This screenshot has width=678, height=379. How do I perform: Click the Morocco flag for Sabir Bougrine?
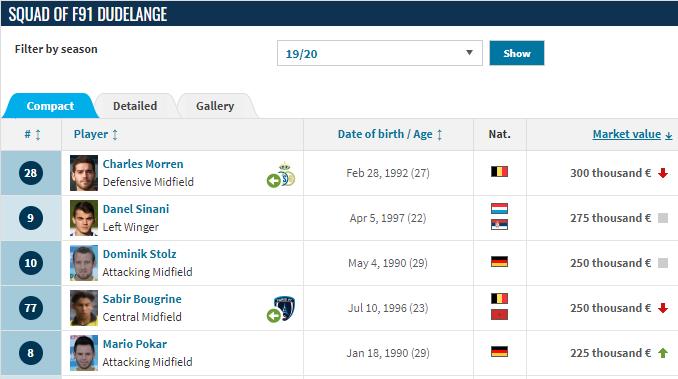tap(499, 315)
